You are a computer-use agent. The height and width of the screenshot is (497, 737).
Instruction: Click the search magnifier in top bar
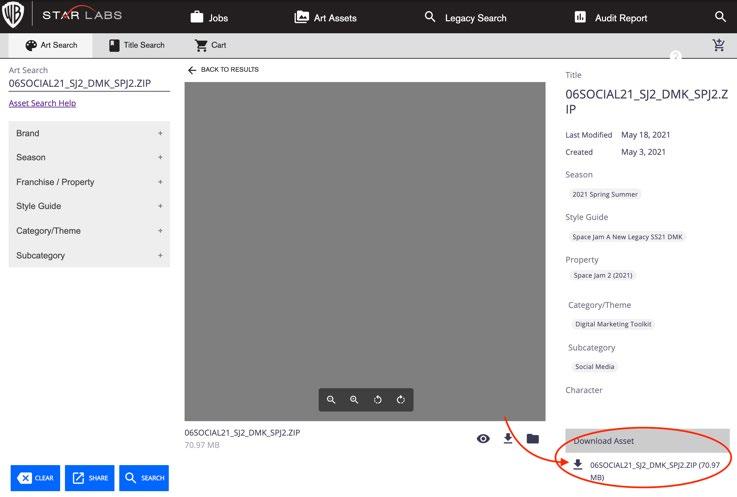[x=720, y=17]
